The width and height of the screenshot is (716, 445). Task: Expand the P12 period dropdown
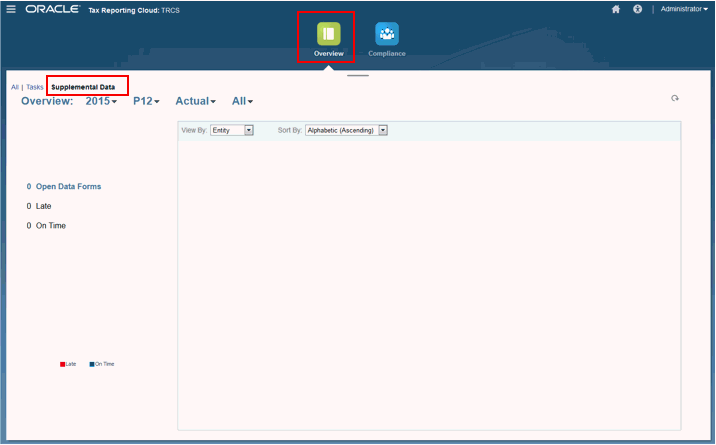[x=146, y=101]
